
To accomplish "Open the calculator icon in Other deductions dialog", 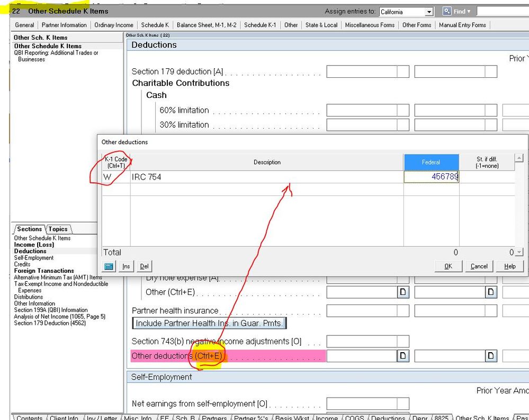I will coord(109,266).
